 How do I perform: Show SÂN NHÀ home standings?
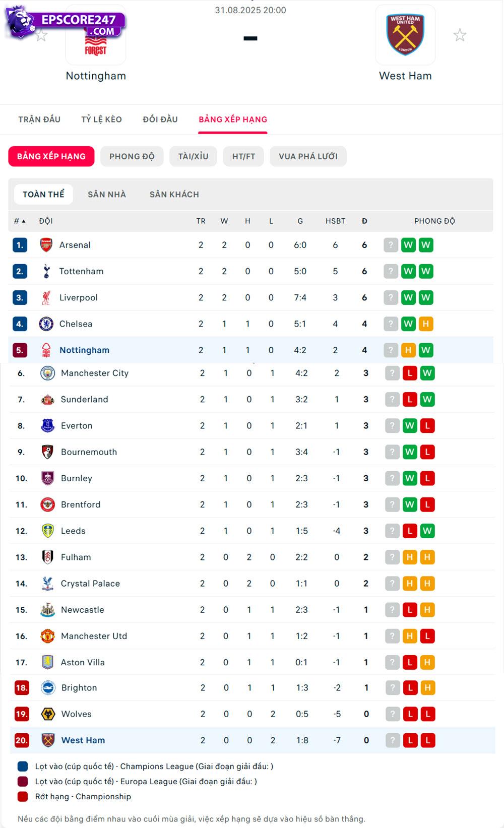[x=107, y=195]
